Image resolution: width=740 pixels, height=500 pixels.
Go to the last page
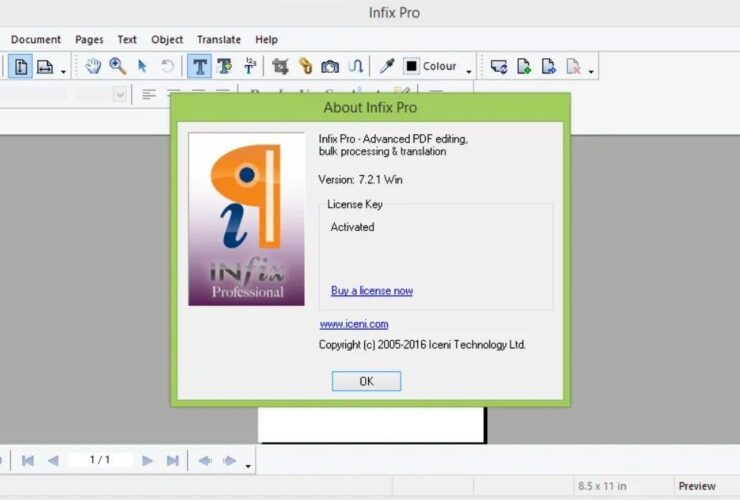(x=173, y=460)
